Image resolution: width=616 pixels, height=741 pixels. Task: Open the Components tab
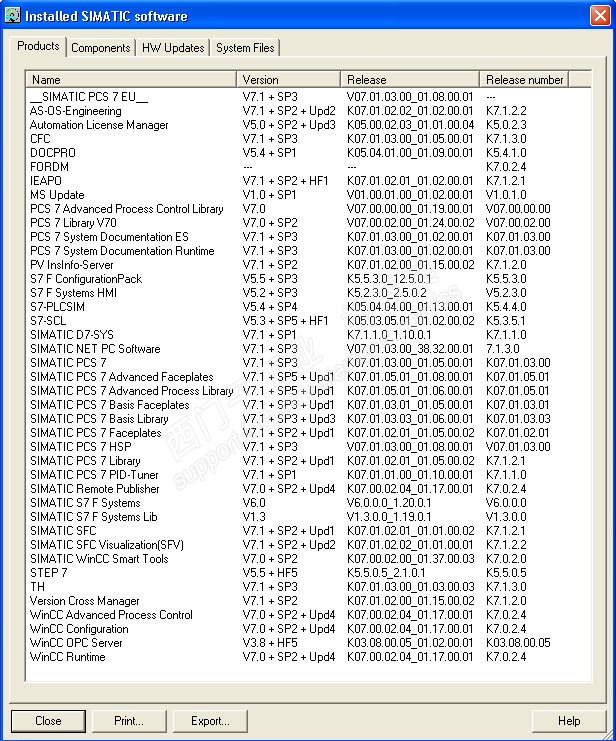pyautogui.click(x=101, y=48)
